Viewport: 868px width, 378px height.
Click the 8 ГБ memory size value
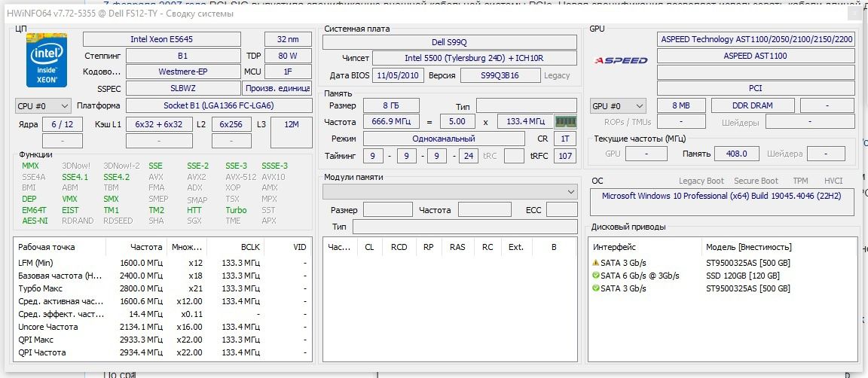[391, 105]
